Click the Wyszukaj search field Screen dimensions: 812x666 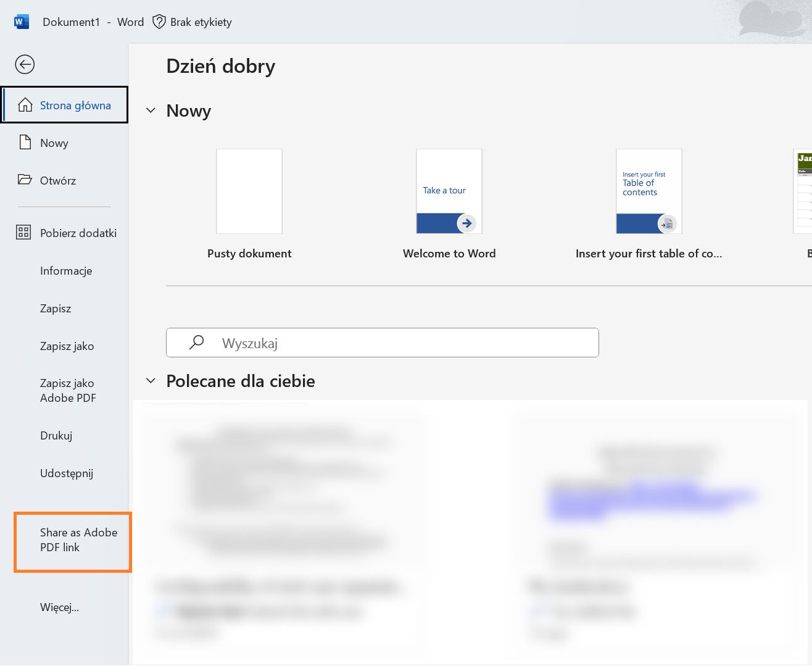coord(383,343)
